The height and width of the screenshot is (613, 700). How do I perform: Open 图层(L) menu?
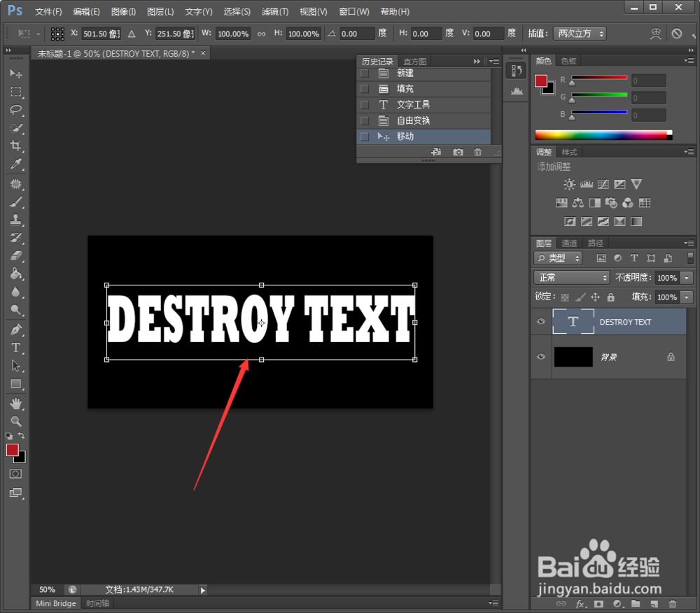tap(160, 12)
